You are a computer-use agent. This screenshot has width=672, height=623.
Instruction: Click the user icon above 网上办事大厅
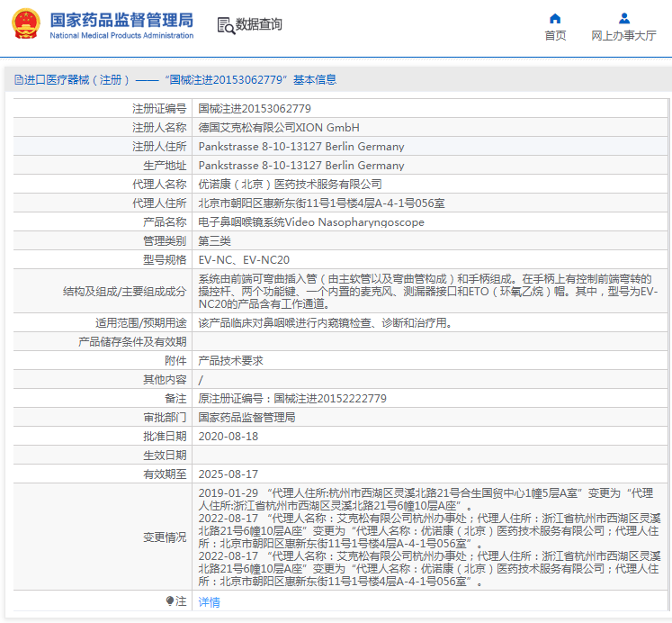(623, 18)
